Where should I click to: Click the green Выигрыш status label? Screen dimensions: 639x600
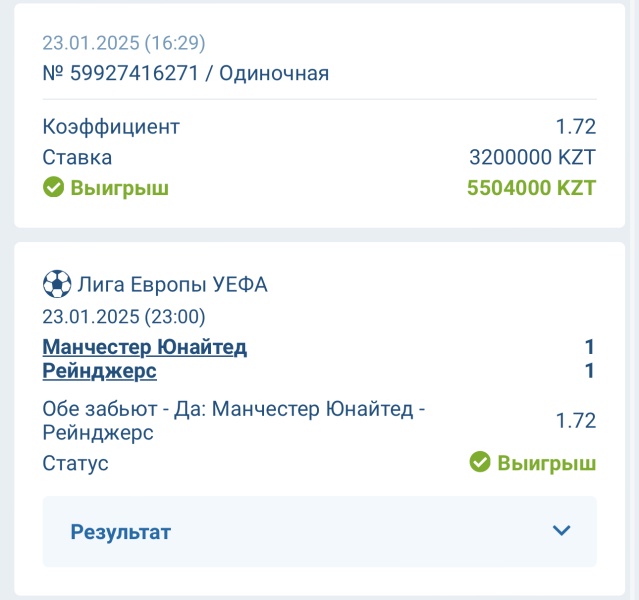(x=546, y=463)
